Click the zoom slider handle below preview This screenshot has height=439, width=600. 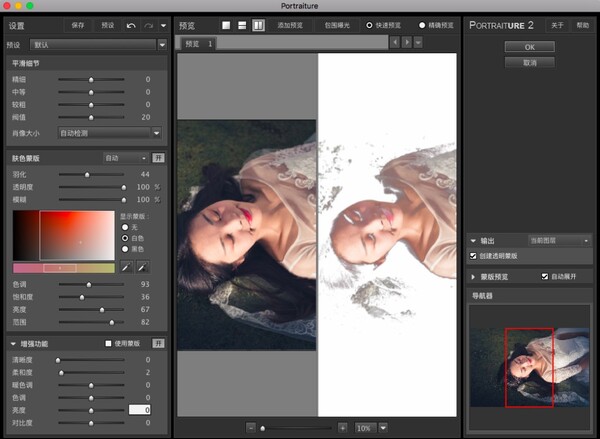262,428
